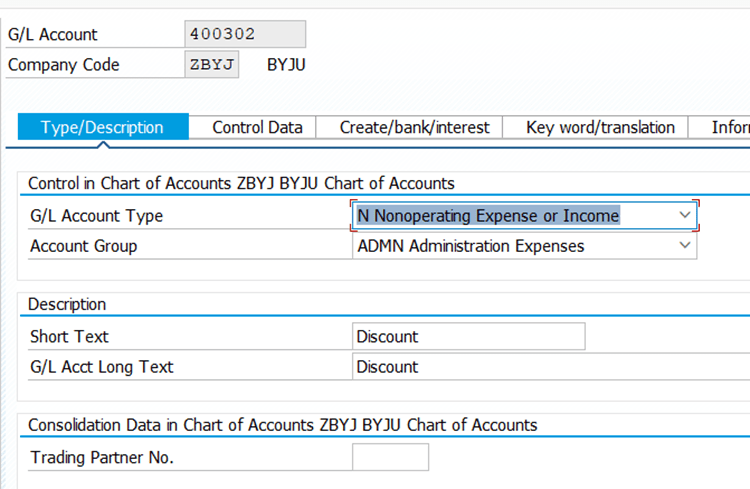Select the Key word/translation tab
The width and height of the screenshot is (750, 489).
(600, 127)
